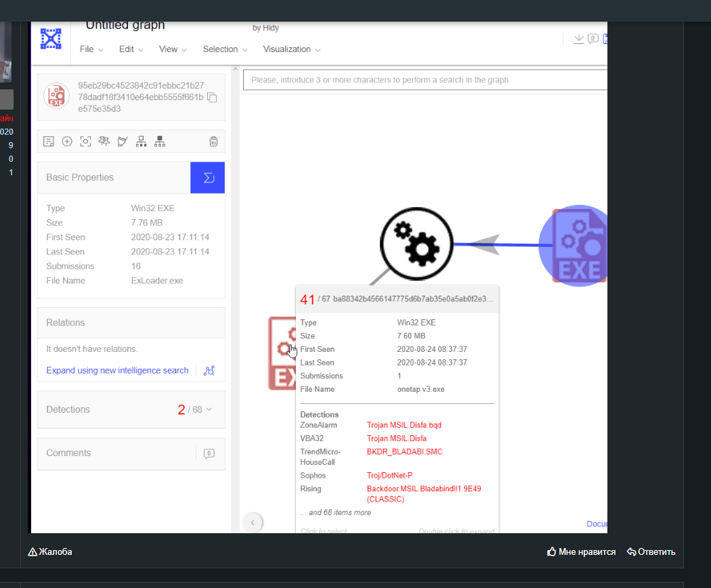The image size is (711, 588).
Task: Click the onetap v3.exe file name
Action: click(x=421, y=389)
